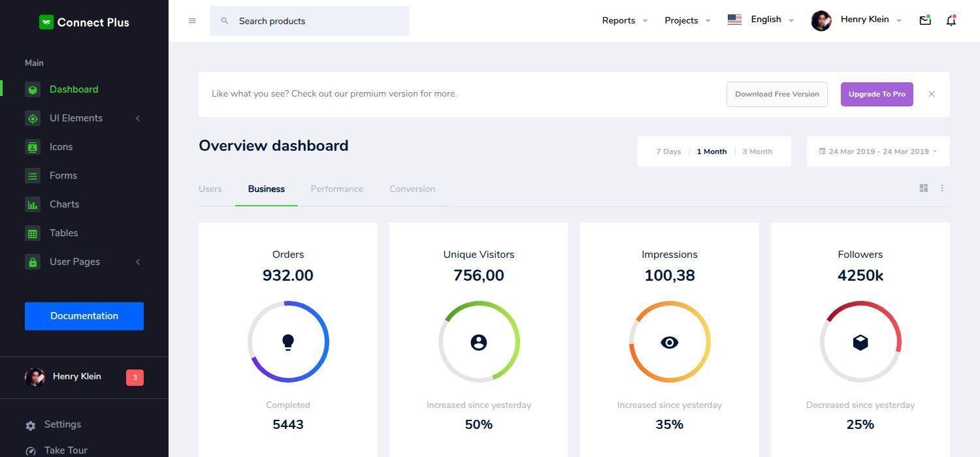This screenshot has width=980, height=457.
Task: Click the cube icon in Followers card
Action: 860,342
